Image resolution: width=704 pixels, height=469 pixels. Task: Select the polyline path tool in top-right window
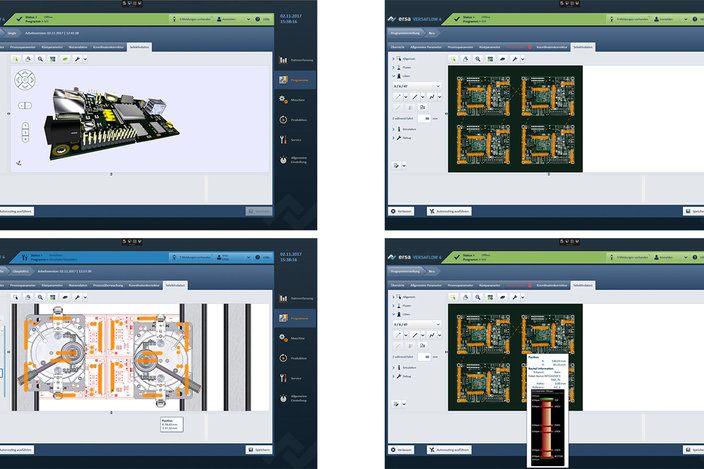(431, 96)
